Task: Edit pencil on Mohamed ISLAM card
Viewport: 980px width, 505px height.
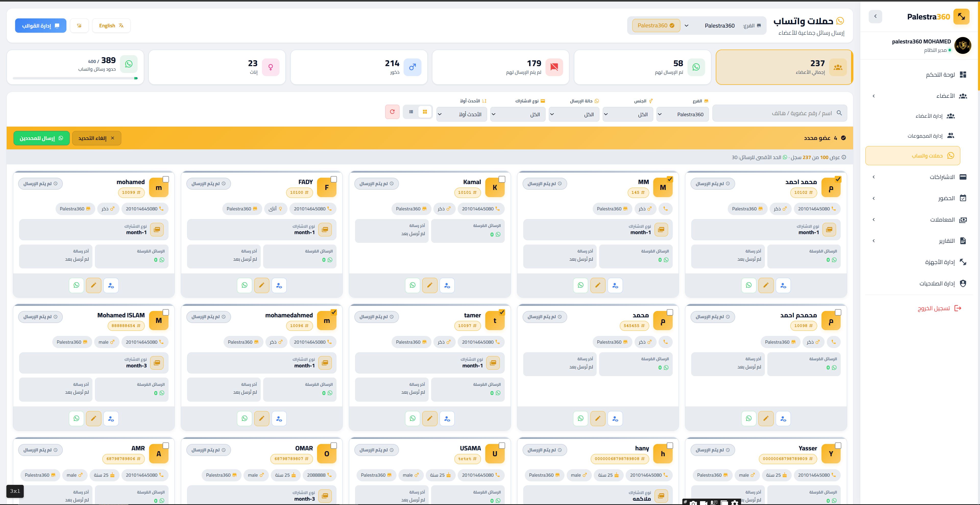Action: [94, 418]
